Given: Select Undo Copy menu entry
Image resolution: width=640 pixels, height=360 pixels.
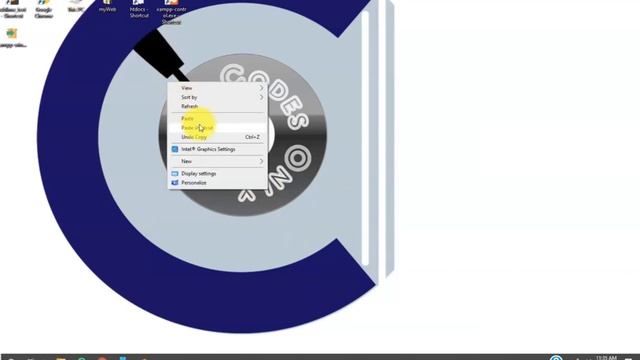Looking at the screenshot, I should click(x=218, y=137).
